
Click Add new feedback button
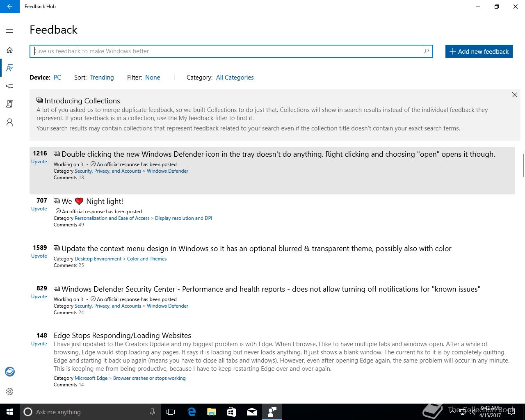pyautogui.click(x=479, y=51)
